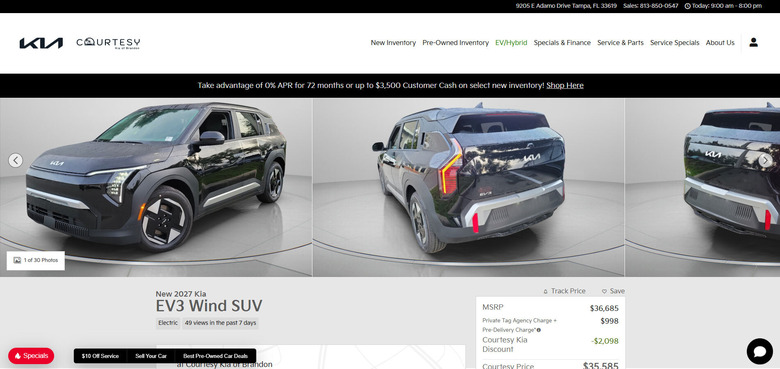
Task: View the front three-quarter EV3 photo
Action: [x=156, y=187]
